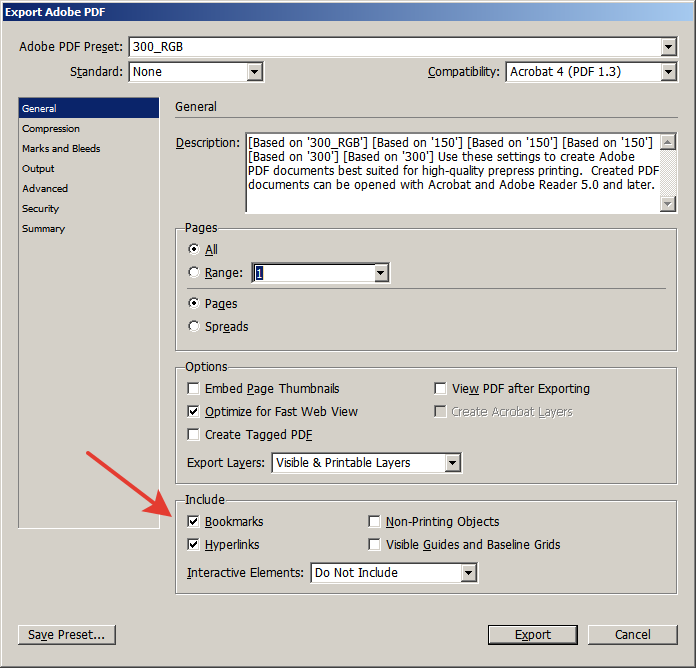Open the Interactive Elements dropdown
This screenshot has height=668, width=696.
click(394, 573)
